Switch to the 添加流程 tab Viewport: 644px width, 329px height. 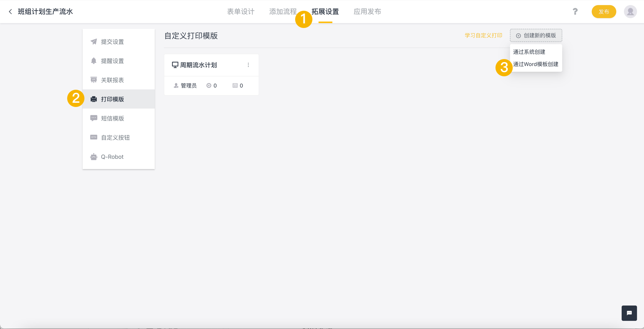point(283,12)
